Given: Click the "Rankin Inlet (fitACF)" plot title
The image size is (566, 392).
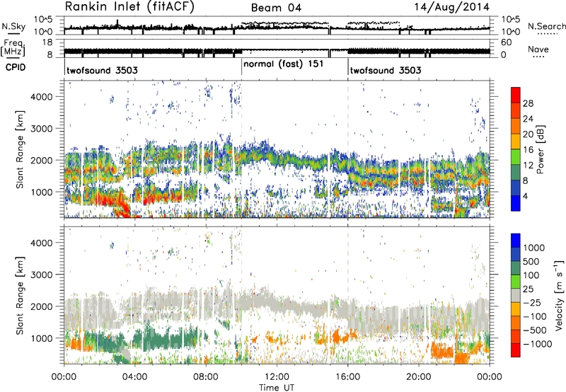Looking at the screenshot, I should pyautogui.click(x=129, y=6).
